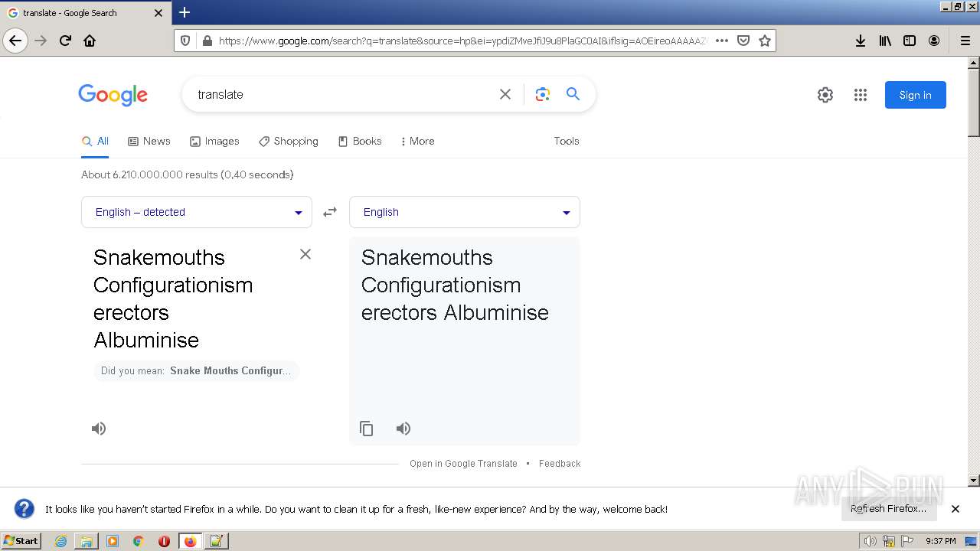Image resolution: width=980 pixels, height=551 pixels.
Task: Open page actions three-dot menu
Action: coord(721,41)
